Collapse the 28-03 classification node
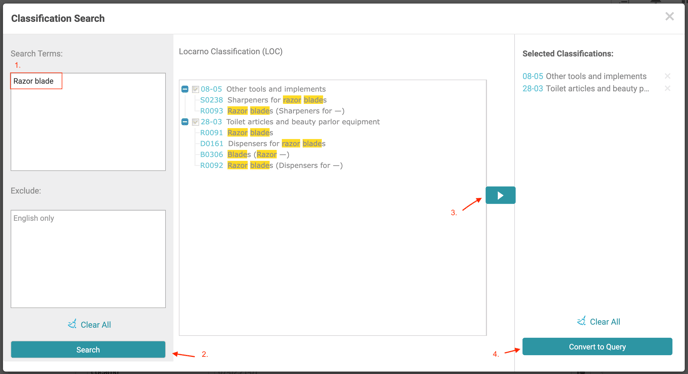Image resolution: width=688 pixels, height=374 pixels. pos(185,122)
